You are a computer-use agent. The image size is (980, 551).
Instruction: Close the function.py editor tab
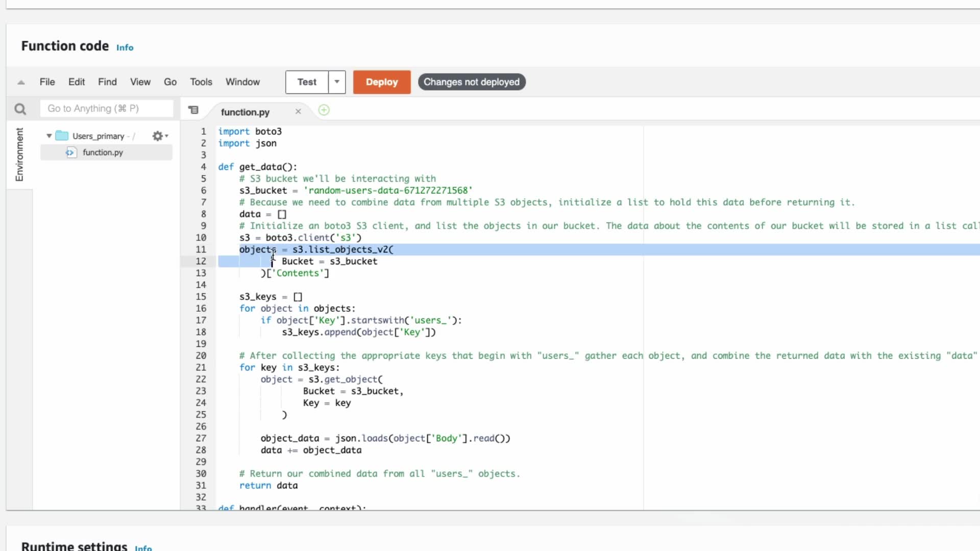click(x=298, y=111)
